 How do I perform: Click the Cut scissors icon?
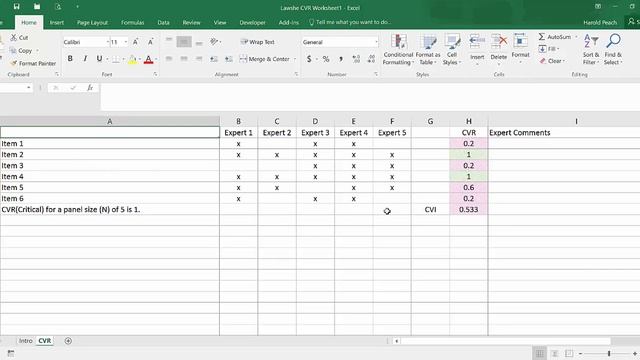tap(13, 38)
